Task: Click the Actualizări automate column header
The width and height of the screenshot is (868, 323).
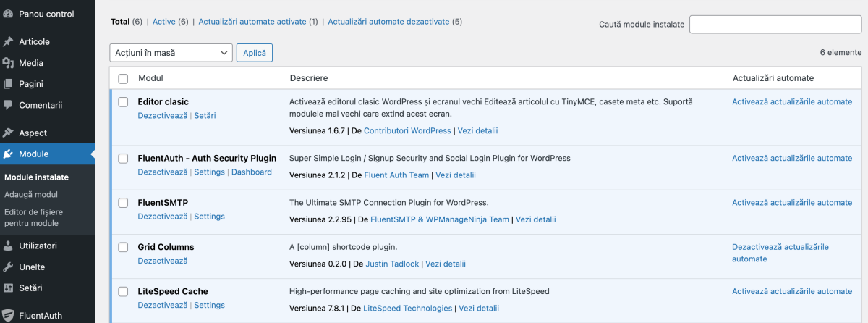Action: [x=773, y=77]
